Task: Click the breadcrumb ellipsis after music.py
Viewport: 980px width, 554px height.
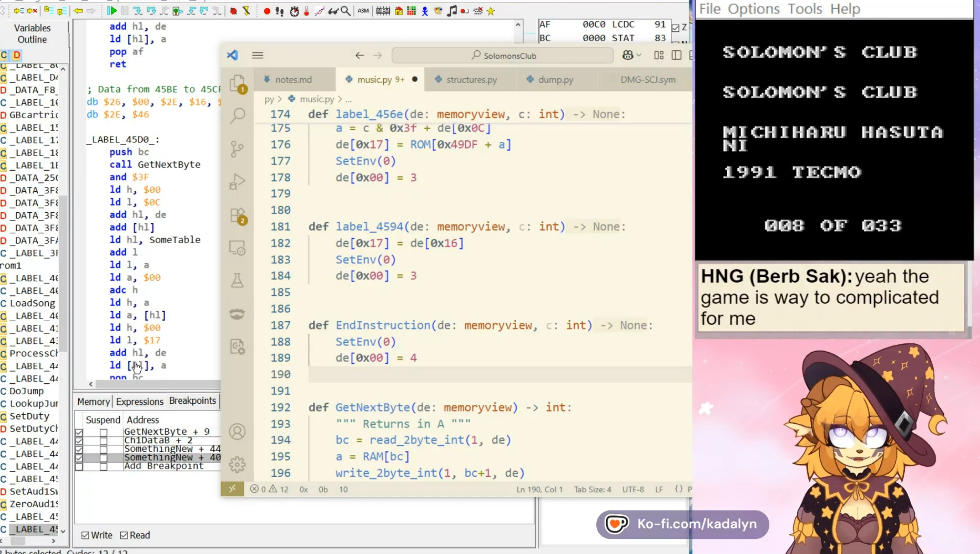Action: coord(348,99)
